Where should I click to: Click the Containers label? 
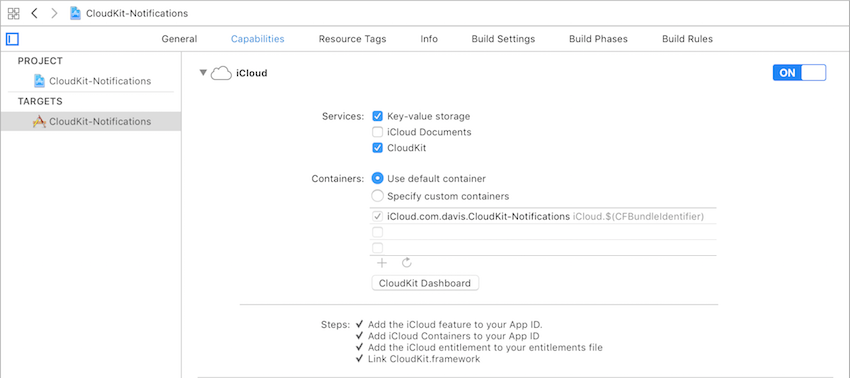point(337,178)
